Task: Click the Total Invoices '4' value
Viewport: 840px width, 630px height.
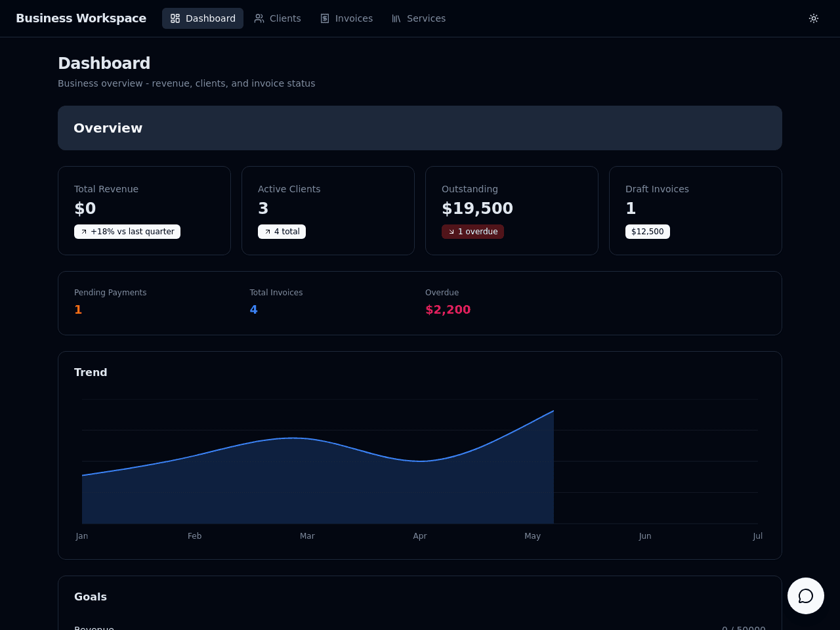Action: coord(253,310)
